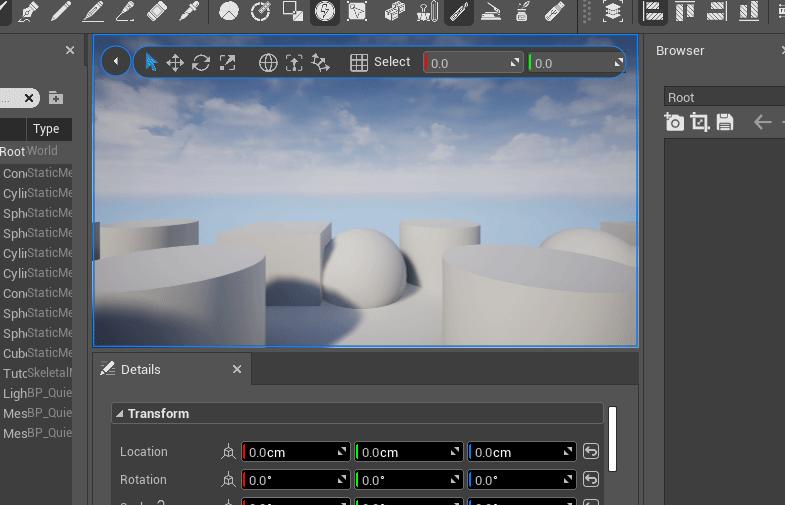
Task: Click the camera snapshot icon in Browser
Action: click(674, 122)
